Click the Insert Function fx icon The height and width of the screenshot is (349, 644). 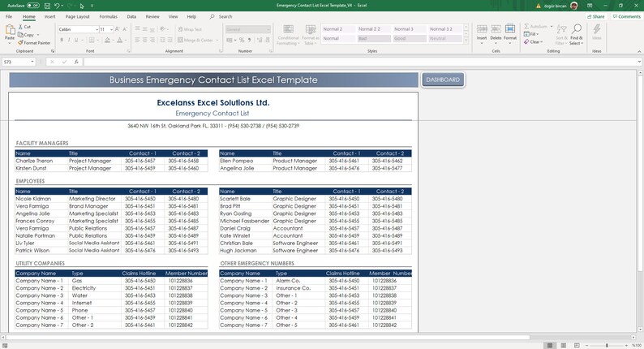pyautogui.click(x=76, y=62)
